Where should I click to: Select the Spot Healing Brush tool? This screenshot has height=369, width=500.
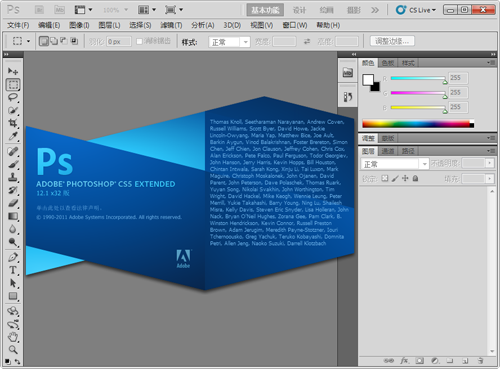(13, 151)
